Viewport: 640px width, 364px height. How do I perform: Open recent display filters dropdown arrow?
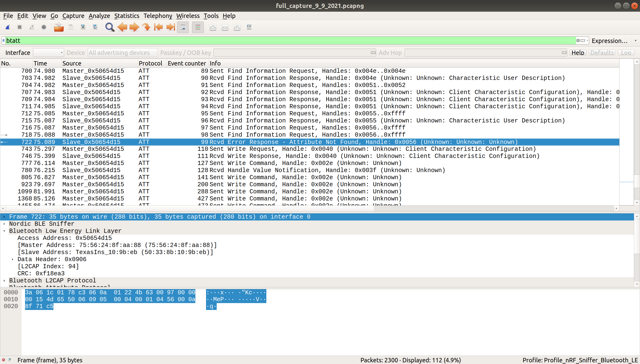[x=587, y=40]
